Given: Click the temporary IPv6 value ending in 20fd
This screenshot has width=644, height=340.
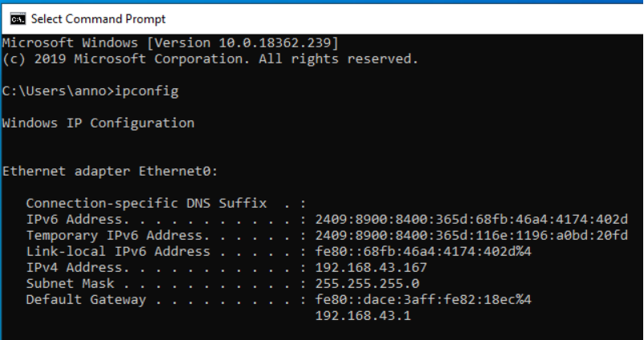Looking at the screenshot, I should [471, 236].
